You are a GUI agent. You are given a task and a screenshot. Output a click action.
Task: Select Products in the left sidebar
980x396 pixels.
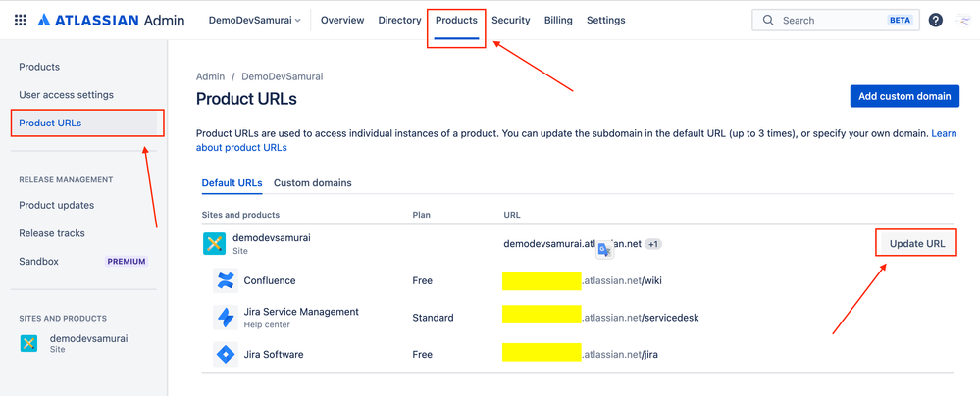[x=39, y=67]
